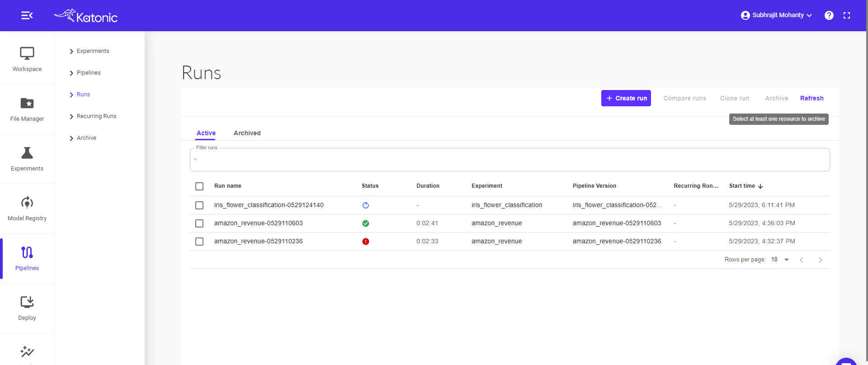Open iris_flower_classification experiment link

pyautogui.click(x=507, y=205)
